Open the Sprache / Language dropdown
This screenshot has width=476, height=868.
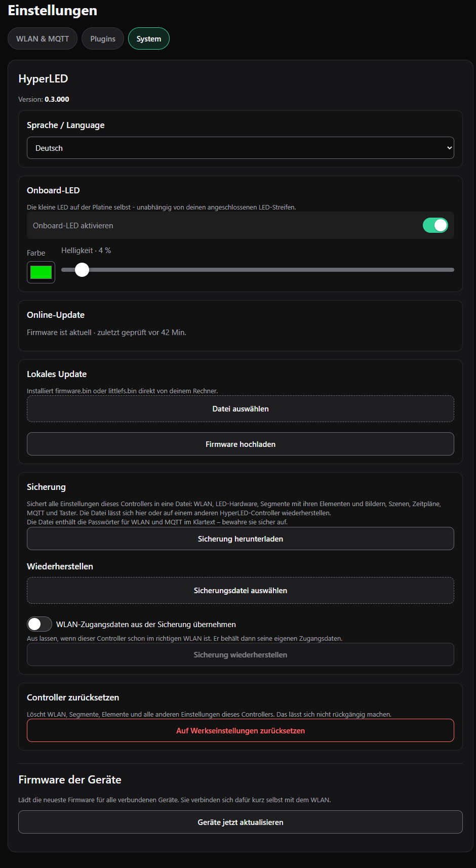coord(241,148)
